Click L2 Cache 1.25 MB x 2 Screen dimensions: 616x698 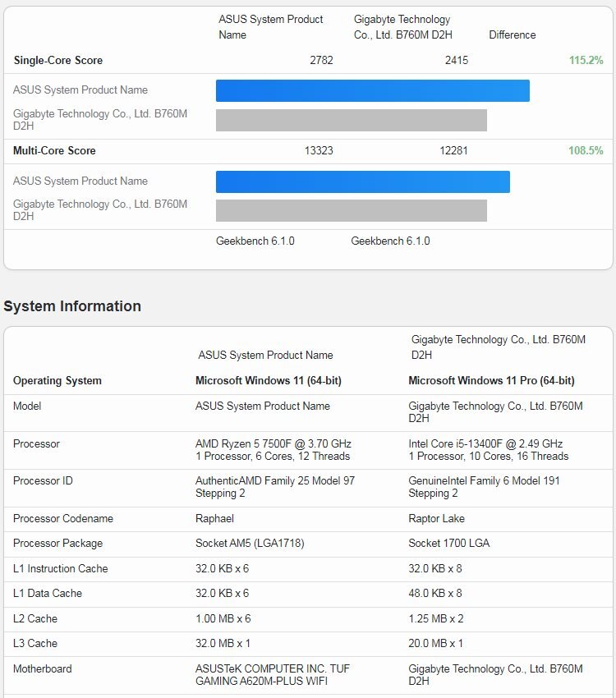[x=436, y=619]
